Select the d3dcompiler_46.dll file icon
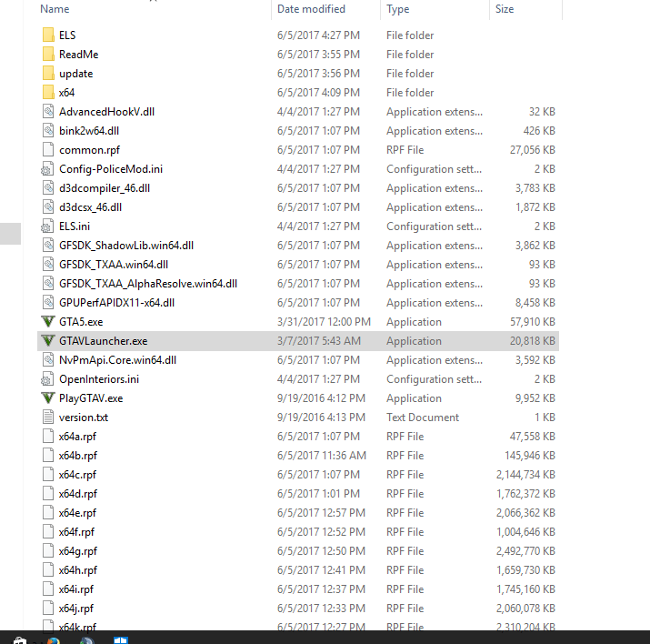The width and height of the screenshot is (650, 644). (48, 188)
